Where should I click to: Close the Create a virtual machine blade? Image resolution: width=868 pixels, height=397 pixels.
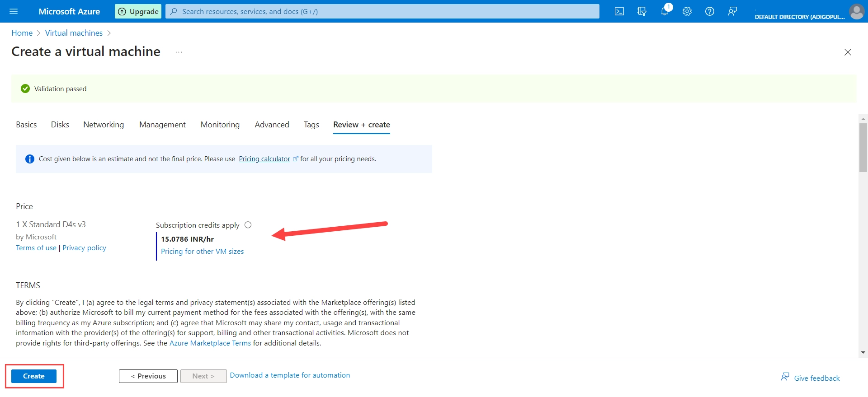tap(848, 52)
